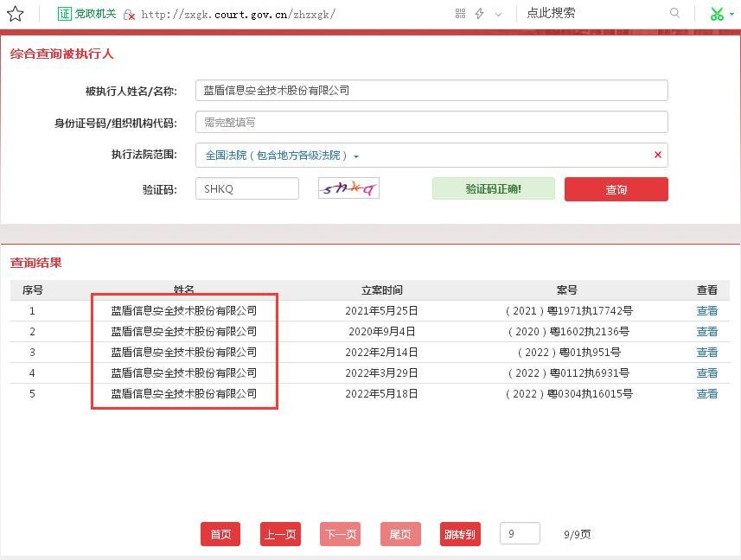The height and width of the screenshot is (560, 741).
Task: Click the 案号 column header
Action: [x=566, y=290]
